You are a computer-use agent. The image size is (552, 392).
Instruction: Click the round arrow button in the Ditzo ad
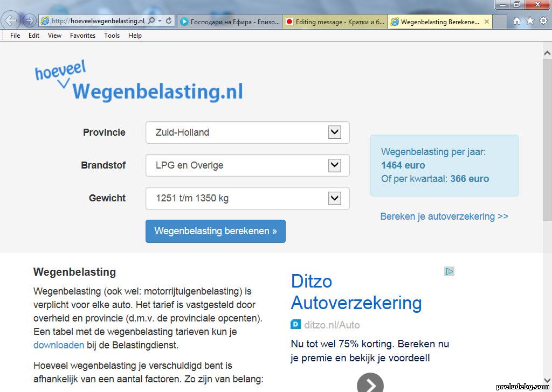[370, 384]
